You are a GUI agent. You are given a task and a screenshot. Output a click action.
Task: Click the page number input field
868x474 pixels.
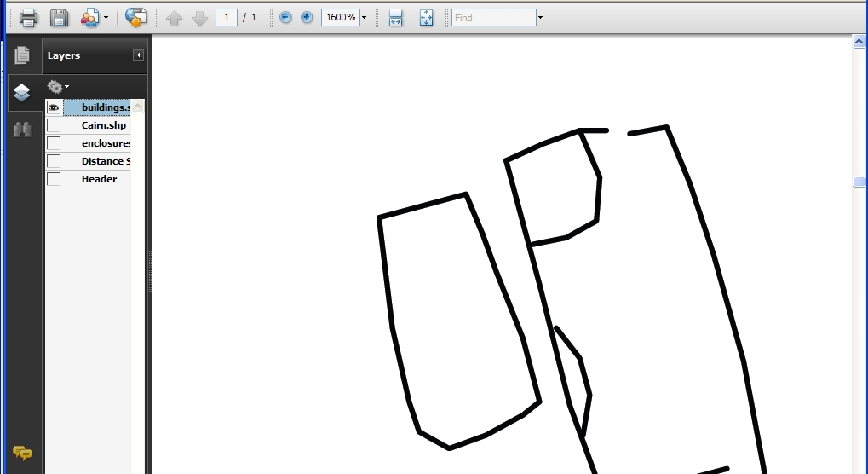pos(227,17)
